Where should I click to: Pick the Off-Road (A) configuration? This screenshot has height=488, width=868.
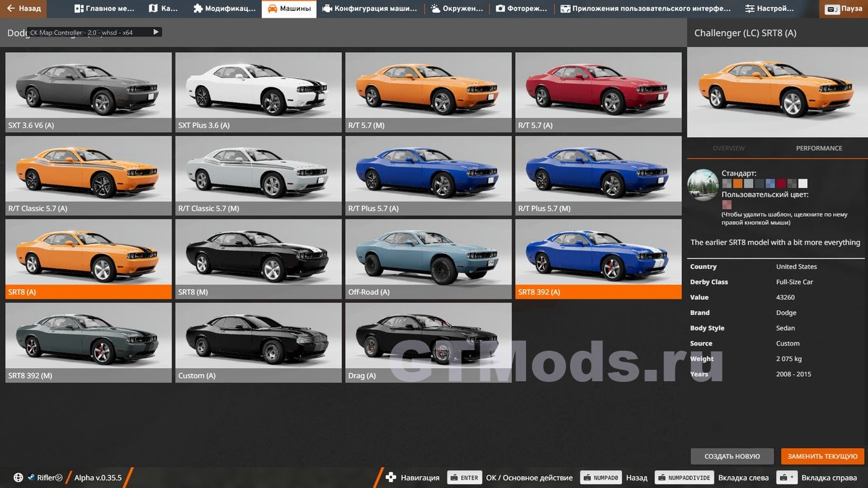point(428,259)
